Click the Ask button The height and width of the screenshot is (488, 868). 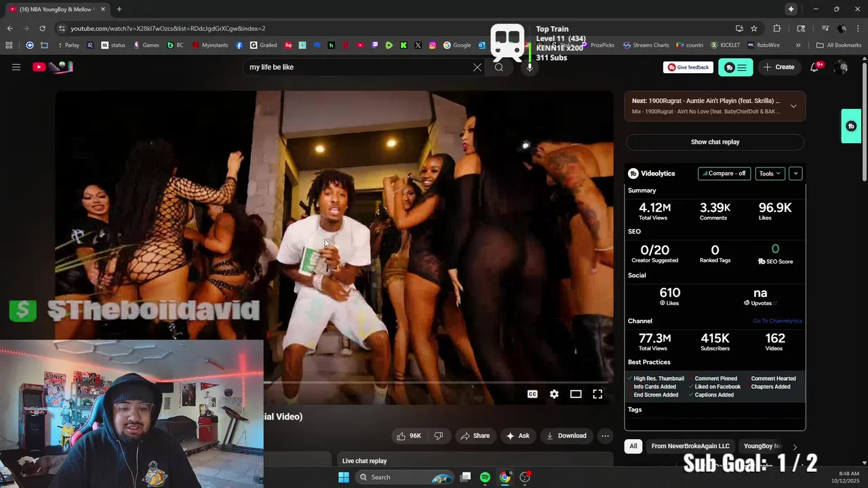(x=517, y=436)
